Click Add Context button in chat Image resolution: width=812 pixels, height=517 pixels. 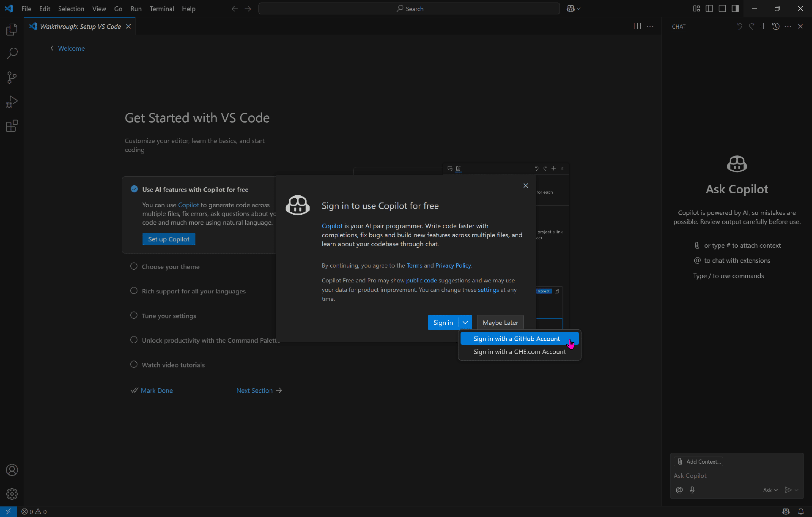[x=699, y=462]
